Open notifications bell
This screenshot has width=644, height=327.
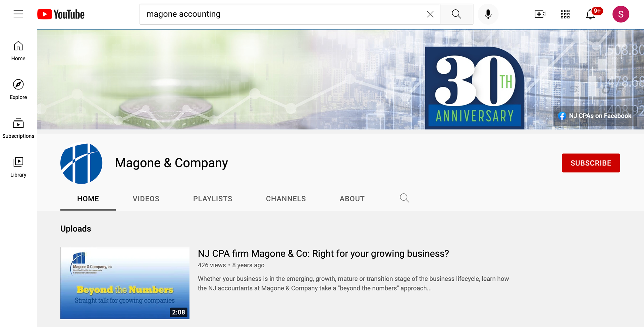click(591, 14)
